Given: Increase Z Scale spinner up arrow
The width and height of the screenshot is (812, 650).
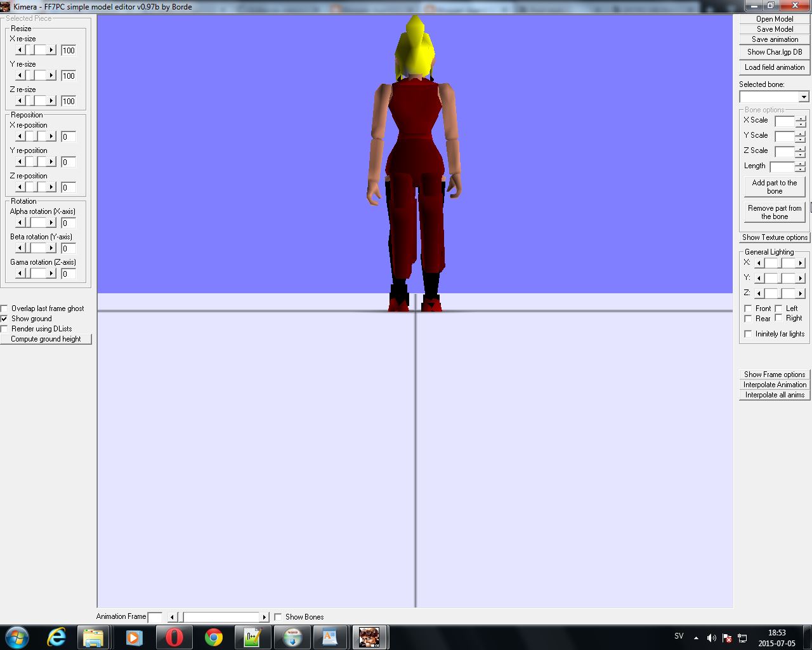Looking at the screenshot, I should coord(801,149).
